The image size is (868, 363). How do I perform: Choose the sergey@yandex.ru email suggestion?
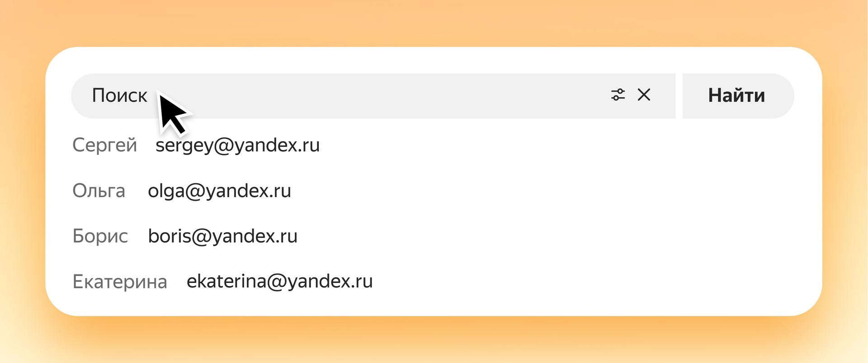(237, 146)
